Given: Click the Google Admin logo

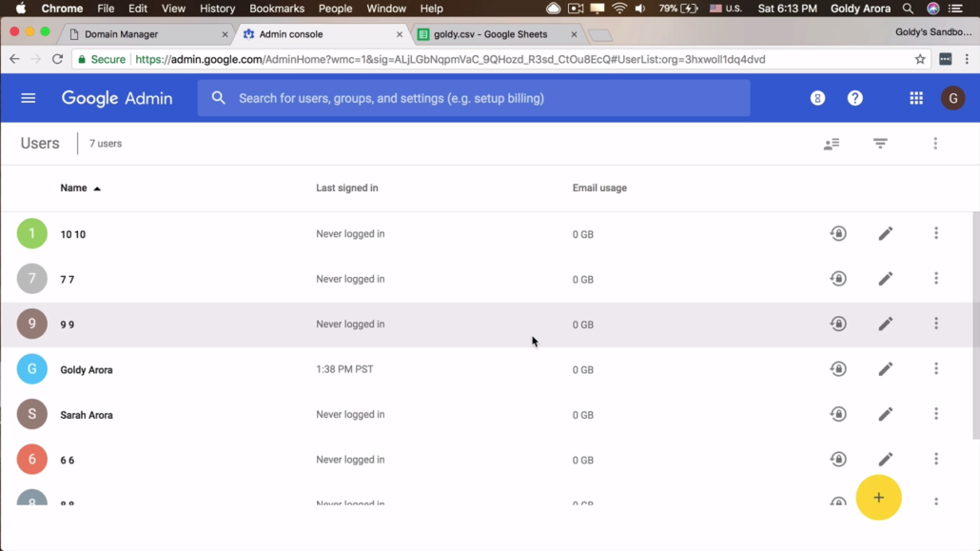Looking at the screenshot, I should click(x=117, y=98).
